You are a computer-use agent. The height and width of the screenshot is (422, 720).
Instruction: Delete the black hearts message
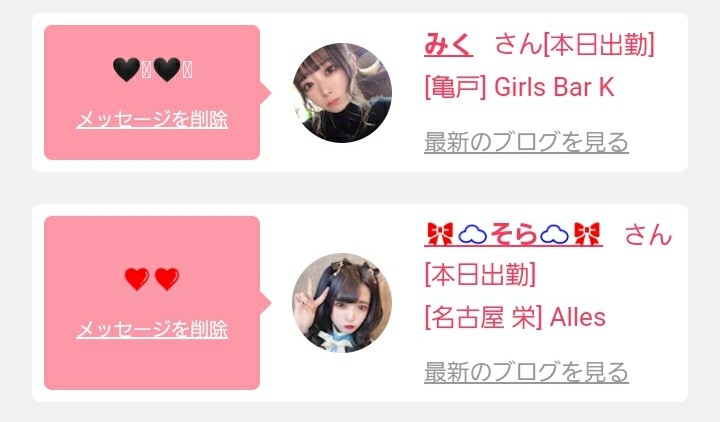[152, 120]
